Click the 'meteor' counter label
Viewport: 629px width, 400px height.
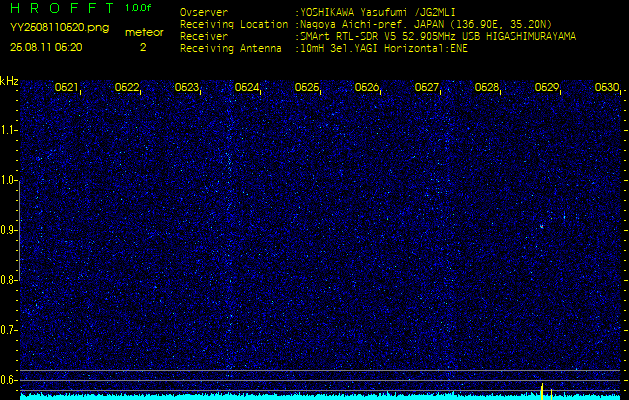[144, 33]
